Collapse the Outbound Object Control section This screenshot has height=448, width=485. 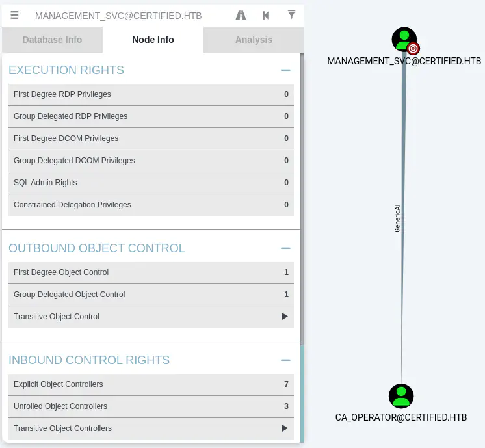click(285, 248)
